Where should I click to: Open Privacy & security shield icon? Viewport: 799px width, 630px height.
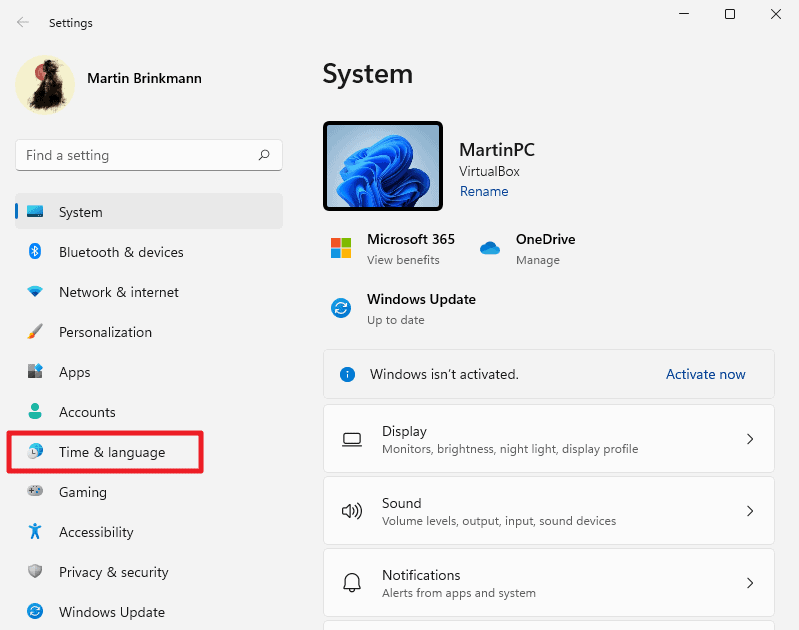(x=35, y=572)
